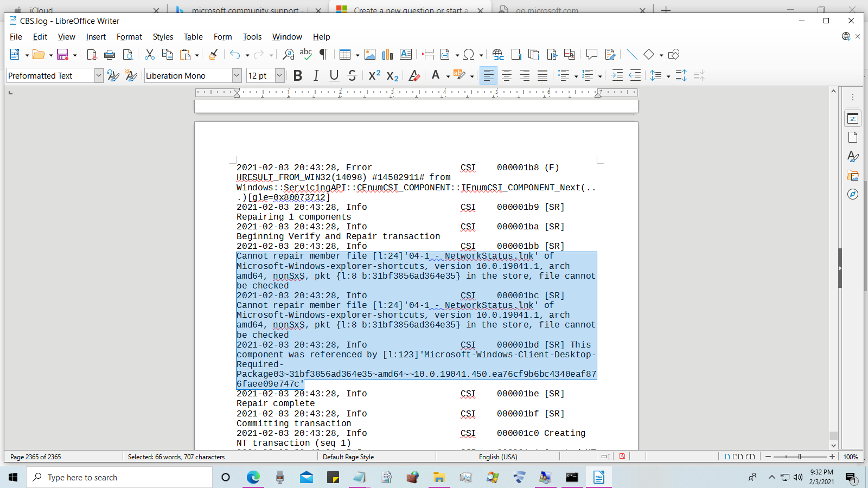Click the Insert Page Break icon
868x488 pixels.
click(x=428, y=54)
